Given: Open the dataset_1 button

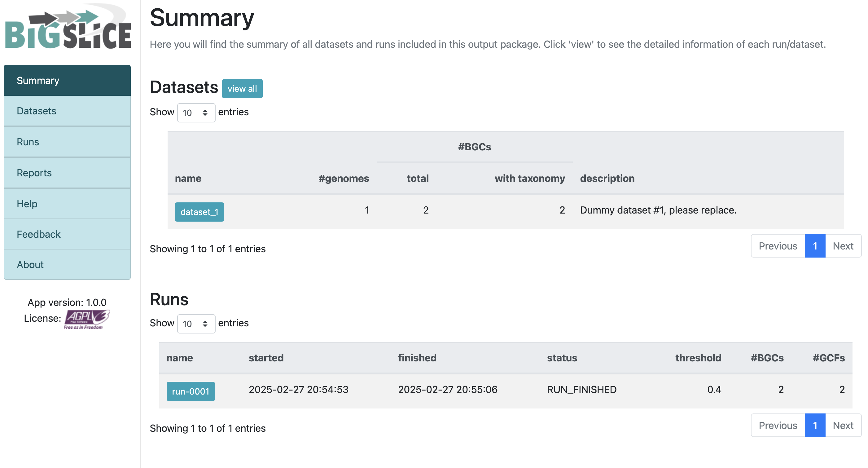Looking at the screenshot, I should point(199,212).
